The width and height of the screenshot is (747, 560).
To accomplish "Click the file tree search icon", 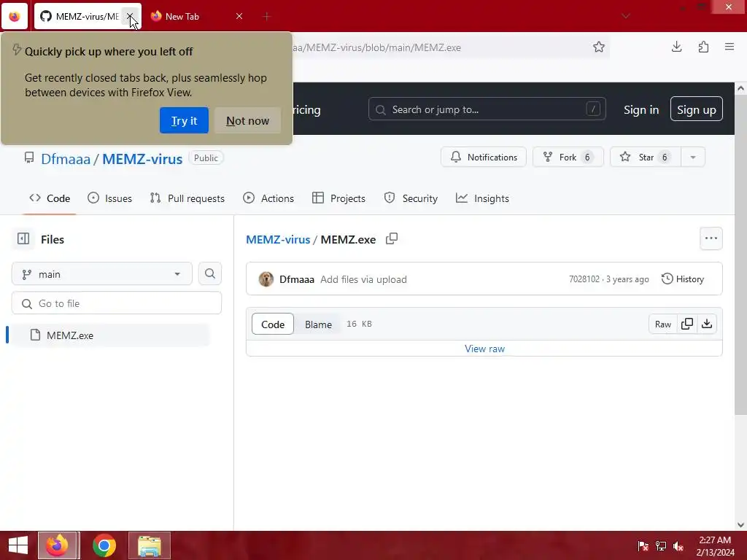I will (x=209, y=274).
